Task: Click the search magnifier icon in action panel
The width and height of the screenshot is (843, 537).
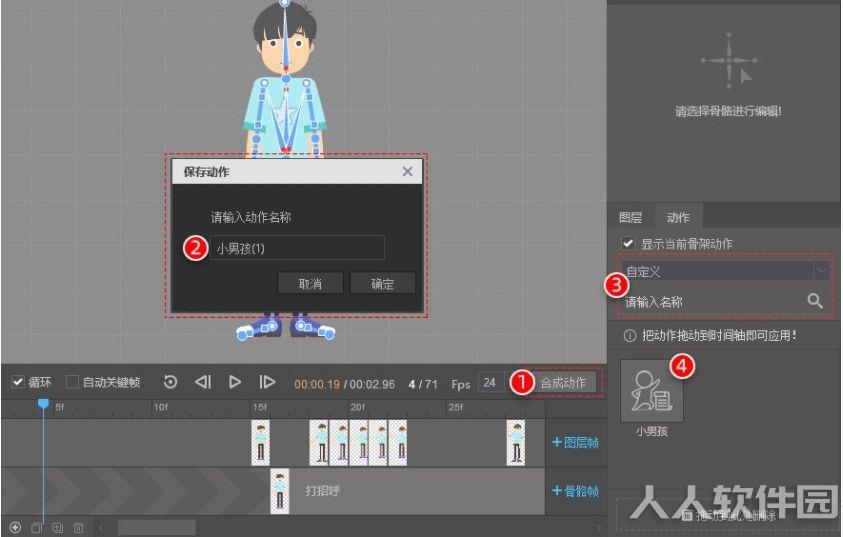Action: pos(815,301)
